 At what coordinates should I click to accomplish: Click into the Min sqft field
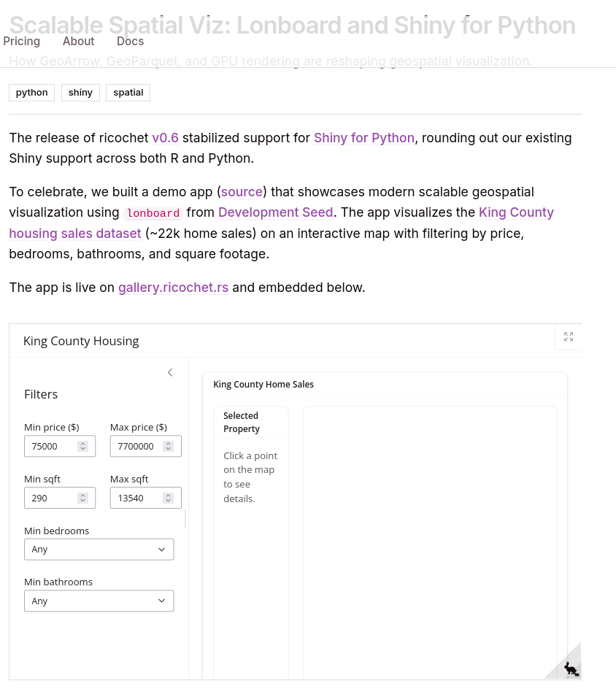(60, 498)
